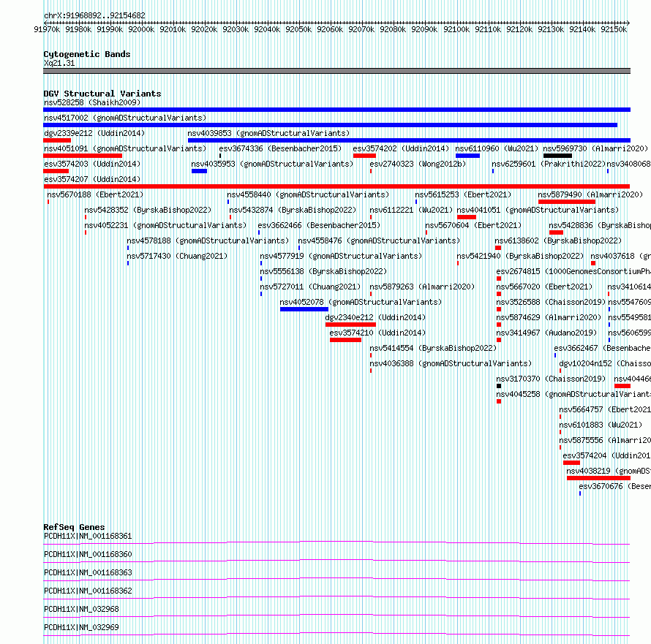Click the nsv6101883 (Wu2021) label
The height and width of the screenshot is (644, 651).
click(601, 425)
